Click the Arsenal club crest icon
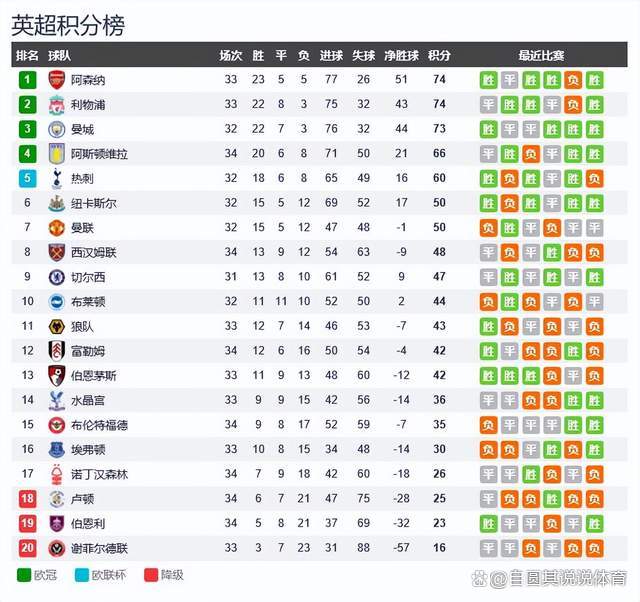 click(x=57, y=80)
